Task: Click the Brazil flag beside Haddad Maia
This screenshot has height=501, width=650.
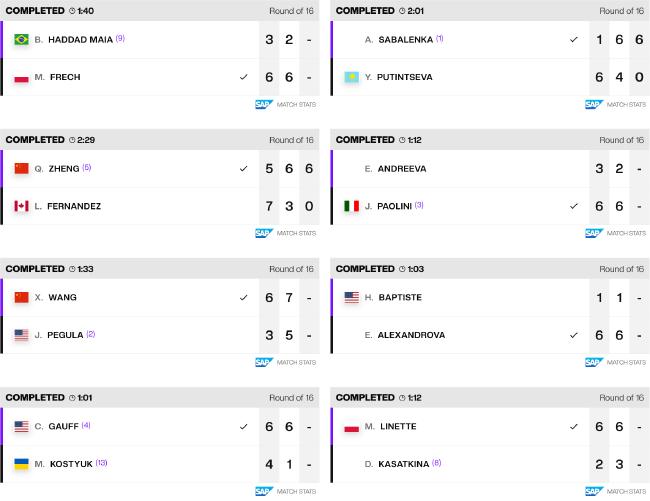Action: [21, 39]
